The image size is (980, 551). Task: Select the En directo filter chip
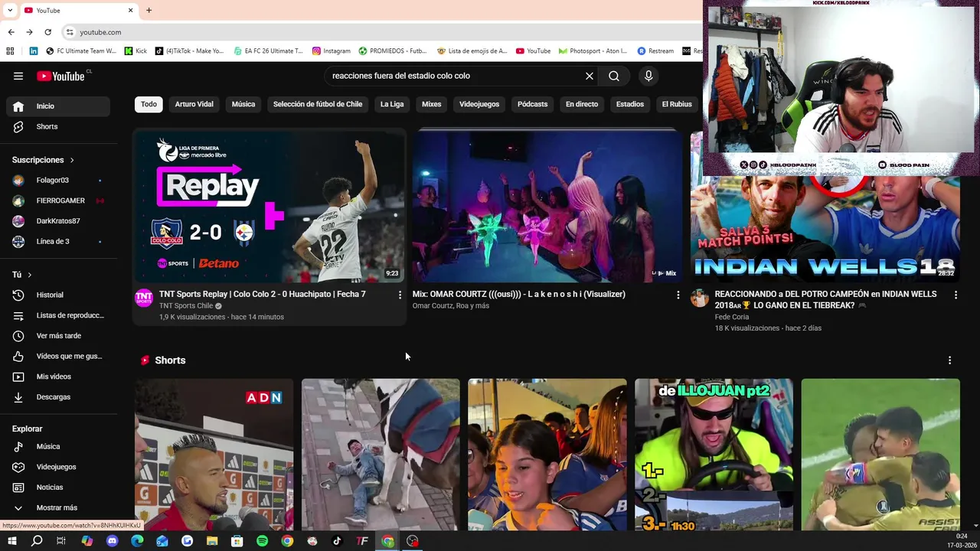point(582,104)
